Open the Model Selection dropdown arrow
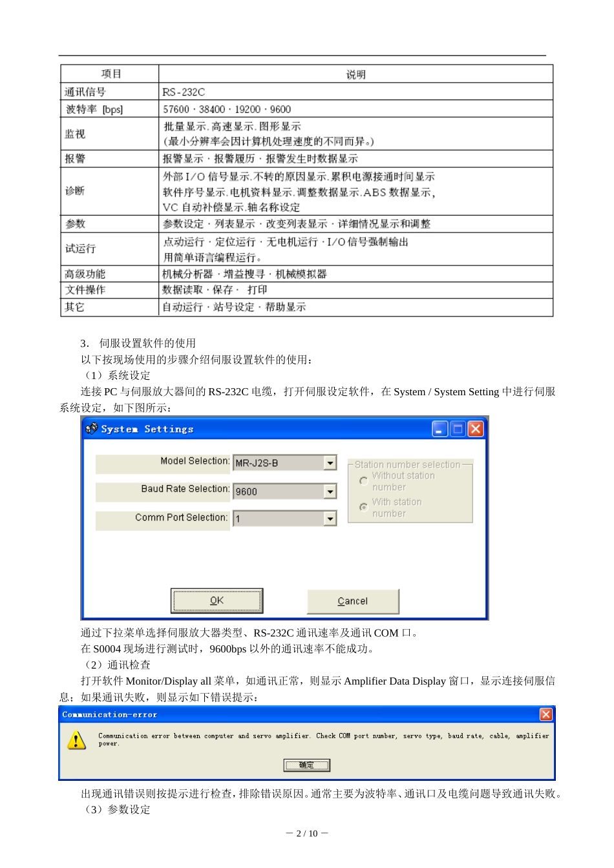The width and height of the screenshot is (614, 868). click(330, 462)
